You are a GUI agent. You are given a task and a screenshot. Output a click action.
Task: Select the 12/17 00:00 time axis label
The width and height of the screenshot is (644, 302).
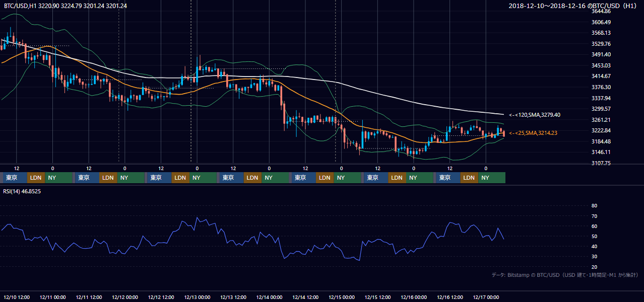[486, 297]
